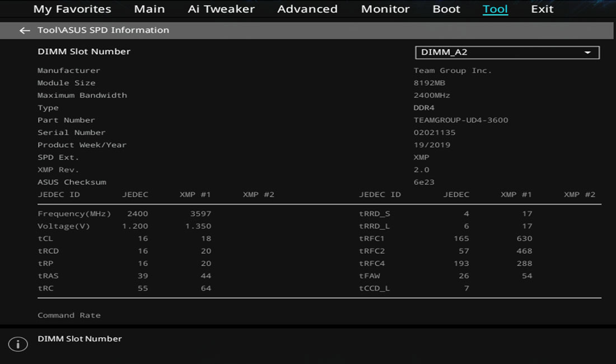The height and width of the screenshot is (364, 616).
Task: Click the tRFC4 row label
Action: 372,263
